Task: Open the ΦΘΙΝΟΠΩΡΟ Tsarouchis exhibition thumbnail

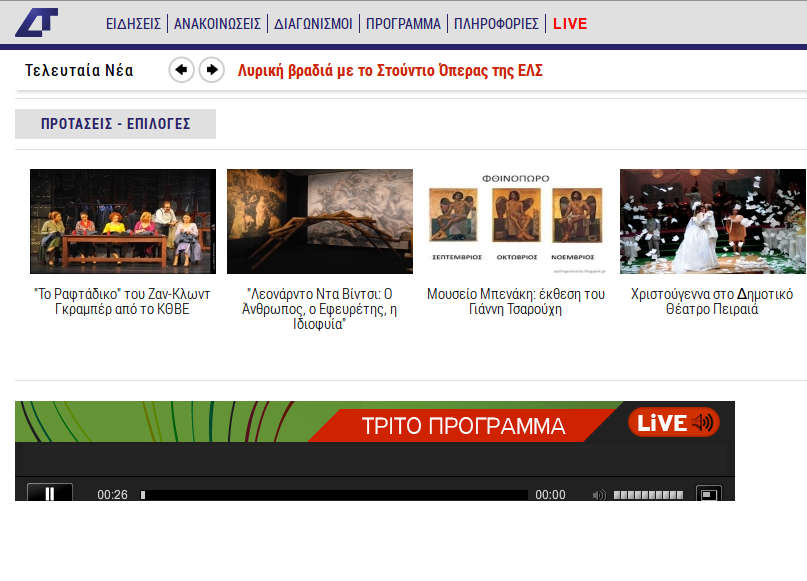Action: (x=516, y=221)
